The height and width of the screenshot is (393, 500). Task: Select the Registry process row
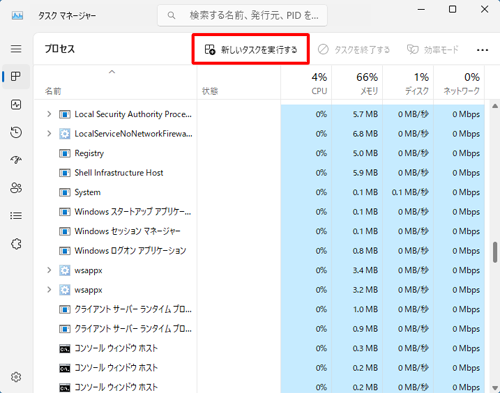point(259,153)
